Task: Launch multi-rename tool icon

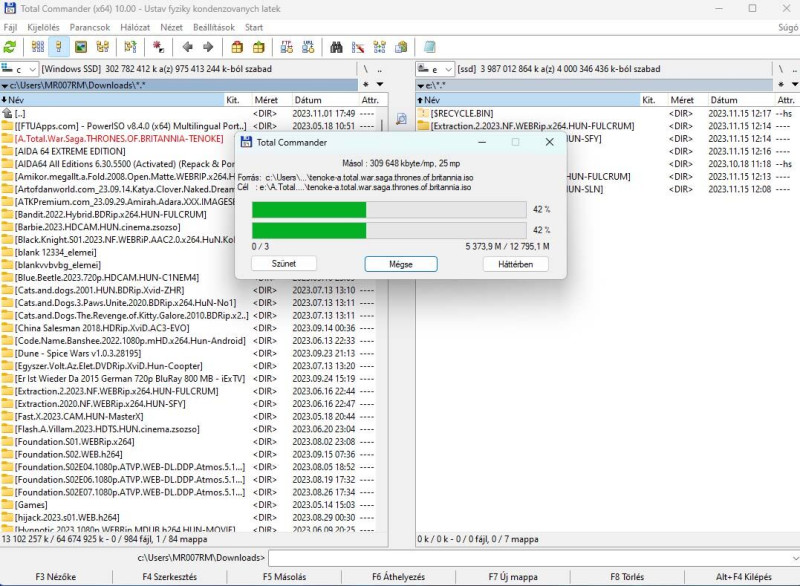Action: pyautogui.click(x=358, y=47)
